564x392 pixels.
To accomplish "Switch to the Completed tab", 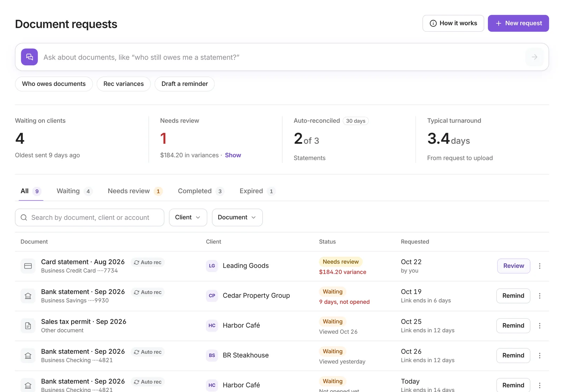I will [201, 191].
